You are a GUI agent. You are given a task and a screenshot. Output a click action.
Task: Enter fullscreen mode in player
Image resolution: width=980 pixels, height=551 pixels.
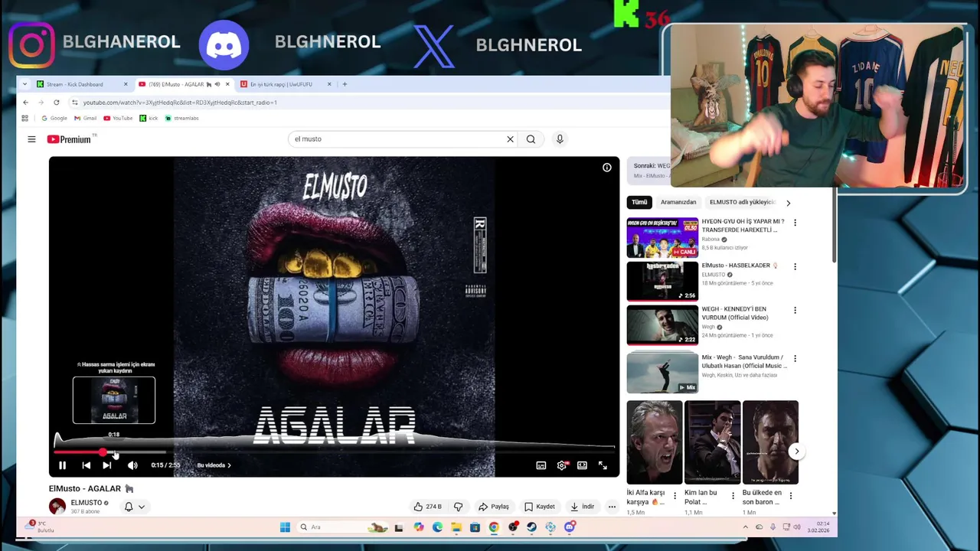[603, 465]
